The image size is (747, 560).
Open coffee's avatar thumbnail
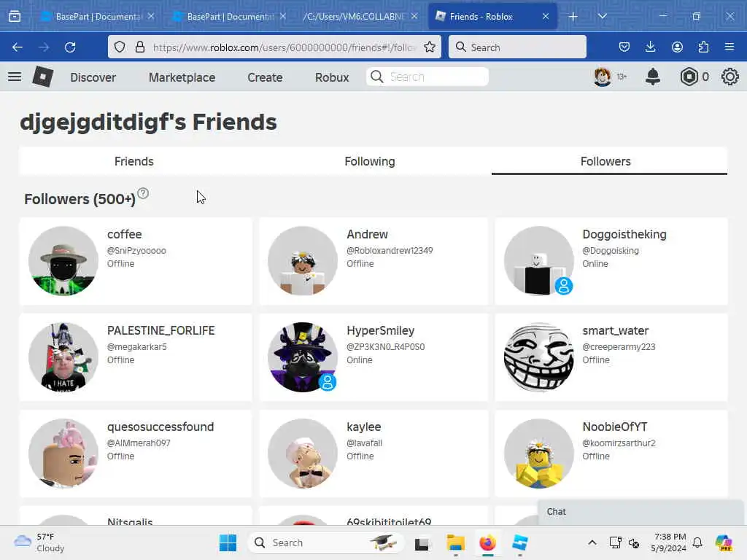click(x=63, y=261)
